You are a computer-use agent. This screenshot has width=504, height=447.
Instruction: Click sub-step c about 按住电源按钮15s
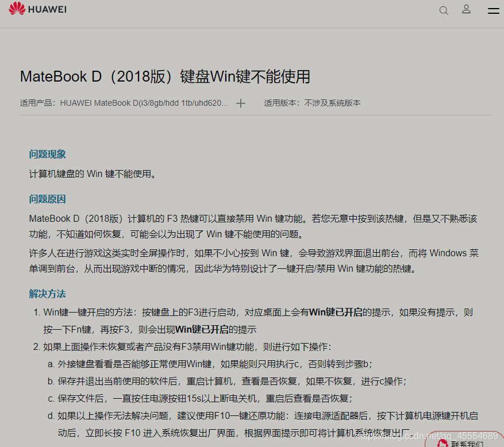(200, 399)
